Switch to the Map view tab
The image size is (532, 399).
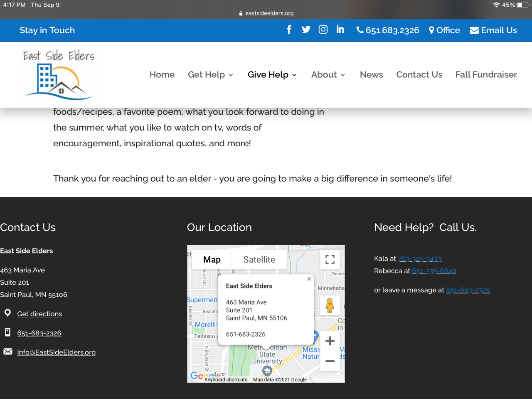212,260
